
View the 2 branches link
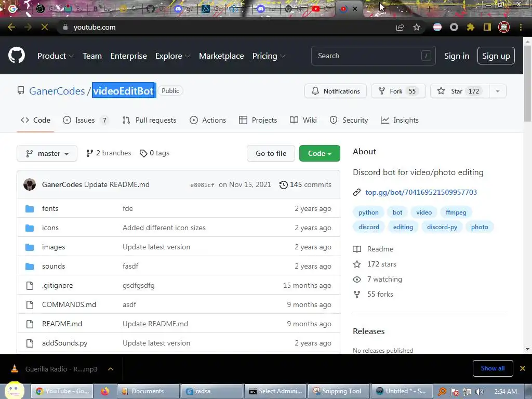tap(109, 153)
